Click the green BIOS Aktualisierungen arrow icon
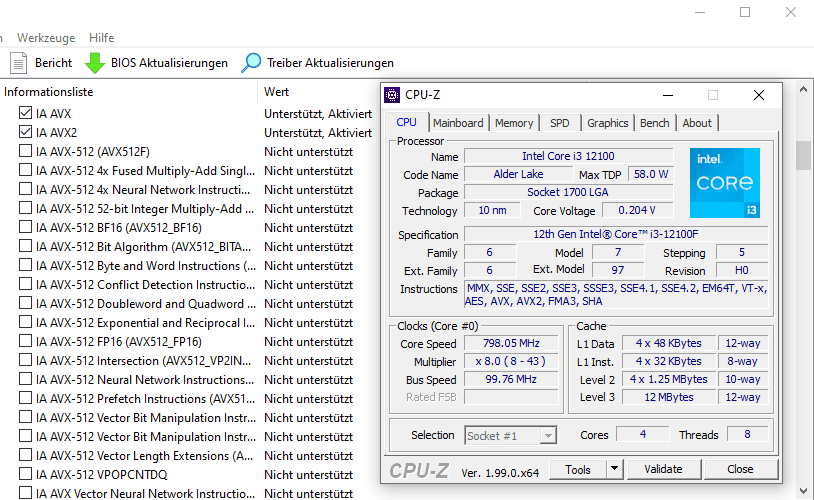Viewport: 814px width, 500px height. (94, 63)
